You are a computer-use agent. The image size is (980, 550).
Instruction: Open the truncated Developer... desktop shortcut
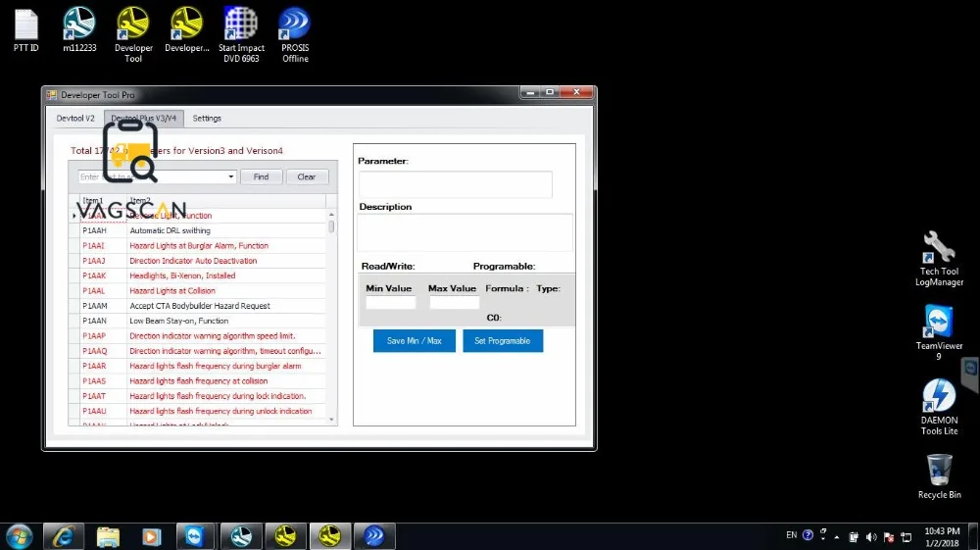187,29
